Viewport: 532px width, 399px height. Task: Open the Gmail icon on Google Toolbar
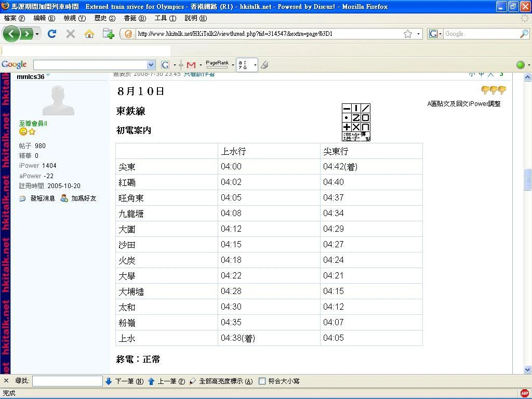tap(191, 65)
